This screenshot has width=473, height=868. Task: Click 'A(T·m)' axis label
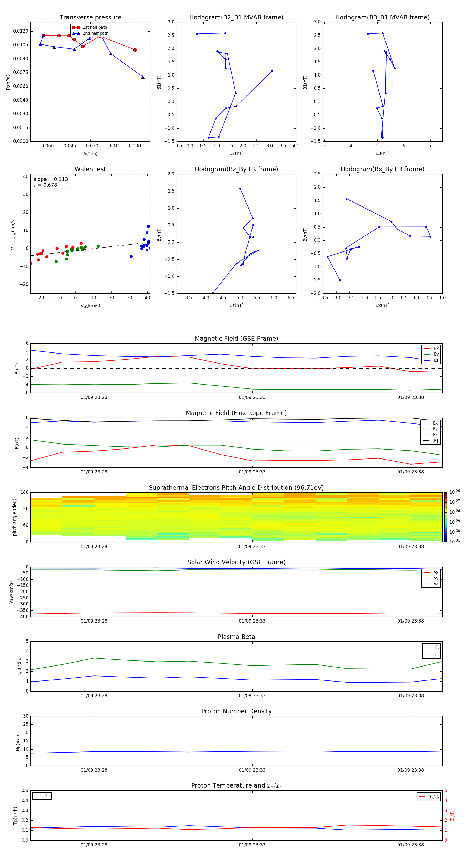click(90, 154)
